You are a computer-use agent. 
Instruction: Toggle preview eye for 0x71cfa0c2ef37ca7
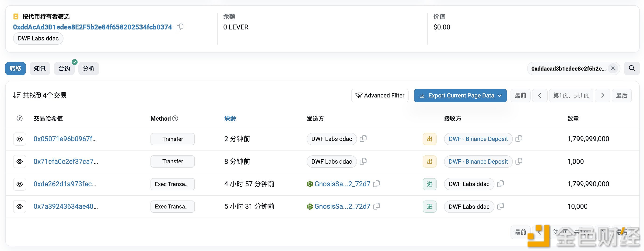[x=20, y=161]
